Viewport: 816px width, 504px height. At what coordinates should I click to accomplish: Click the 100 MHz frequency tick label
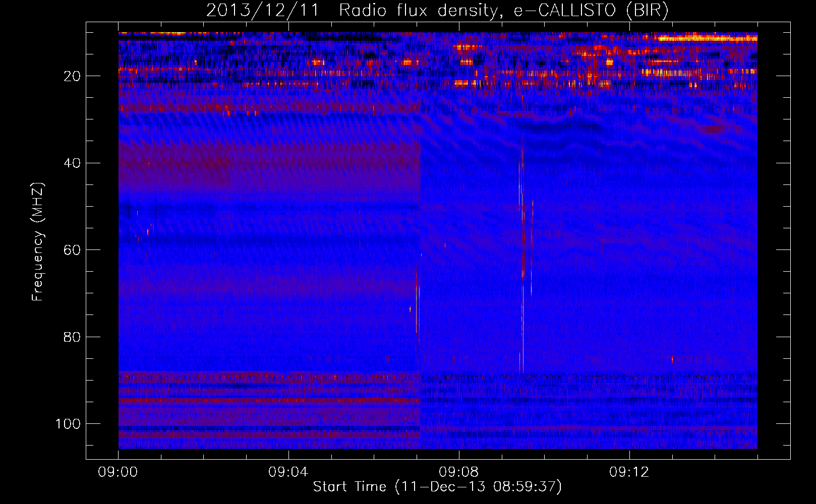68,424
